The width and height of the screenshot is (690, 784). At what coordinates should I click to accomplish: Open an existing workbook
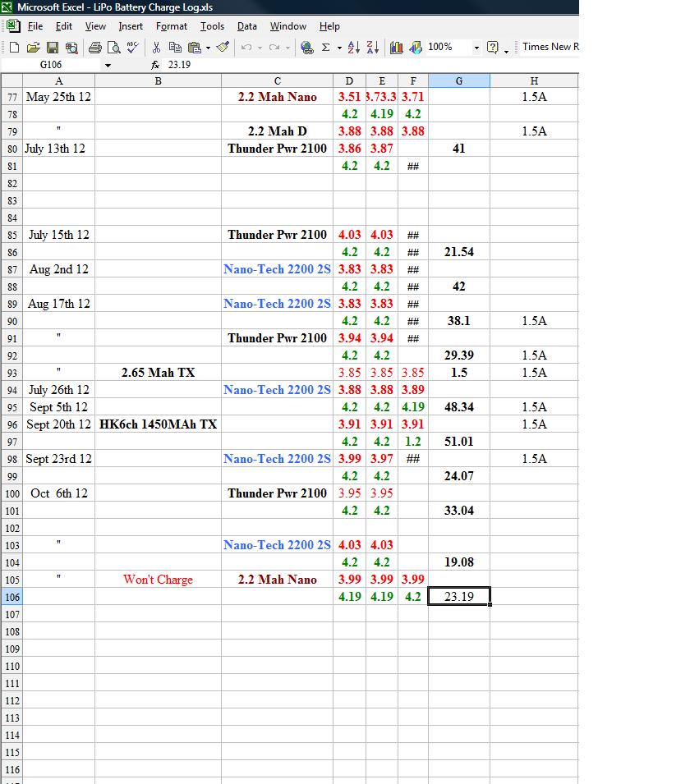click(x=33, y=47)
